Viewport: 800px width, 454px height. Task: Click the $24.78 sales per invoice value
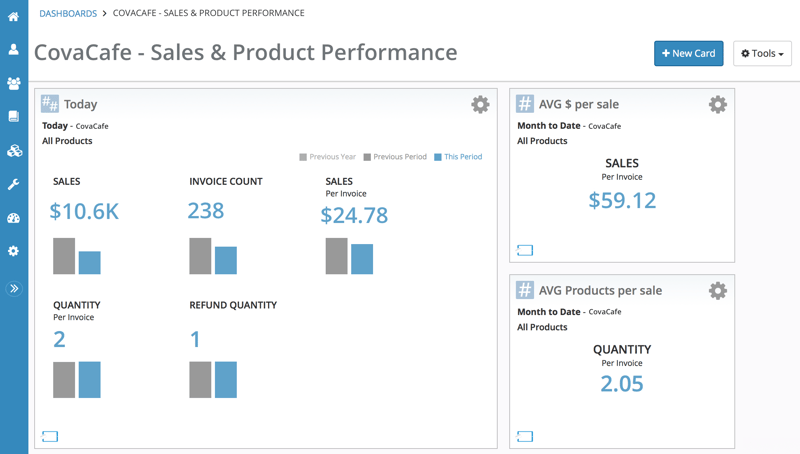click(354, 215)
